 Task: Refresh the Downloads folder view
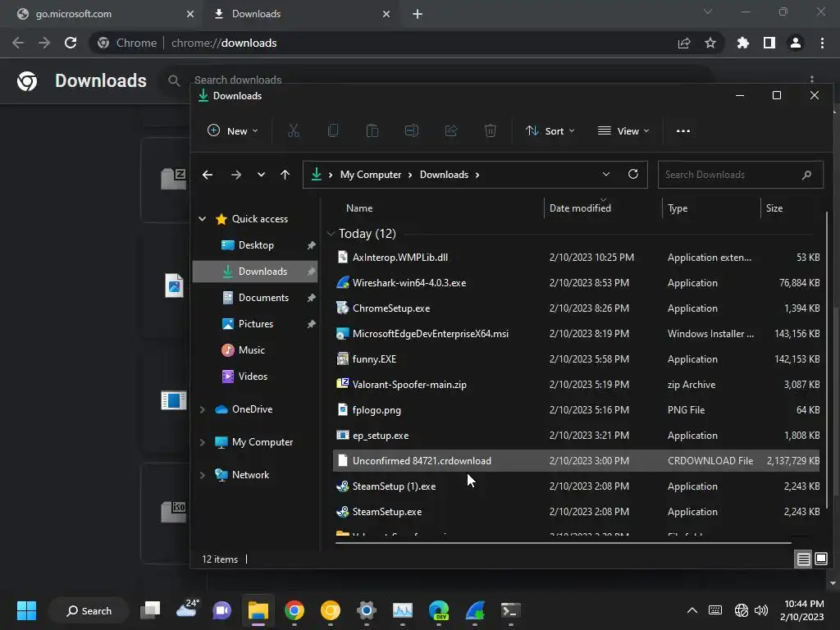[633, 174]
